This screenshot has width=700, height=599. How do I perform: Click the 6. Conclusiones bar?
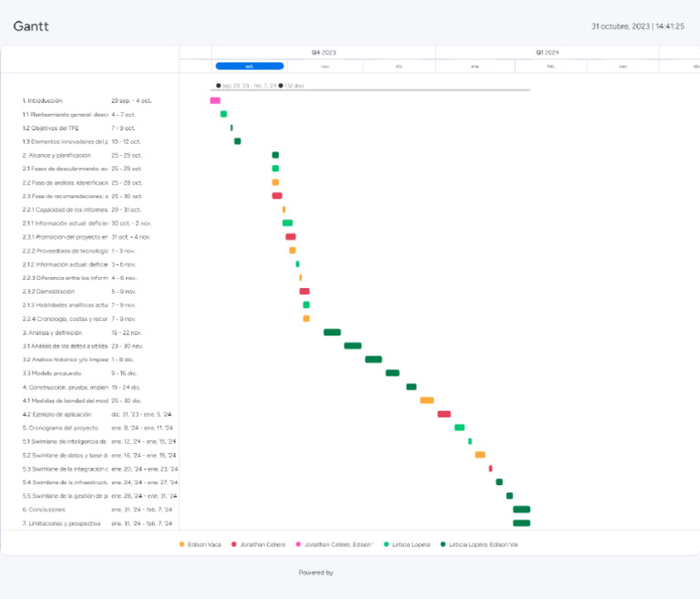pos(521,510)
